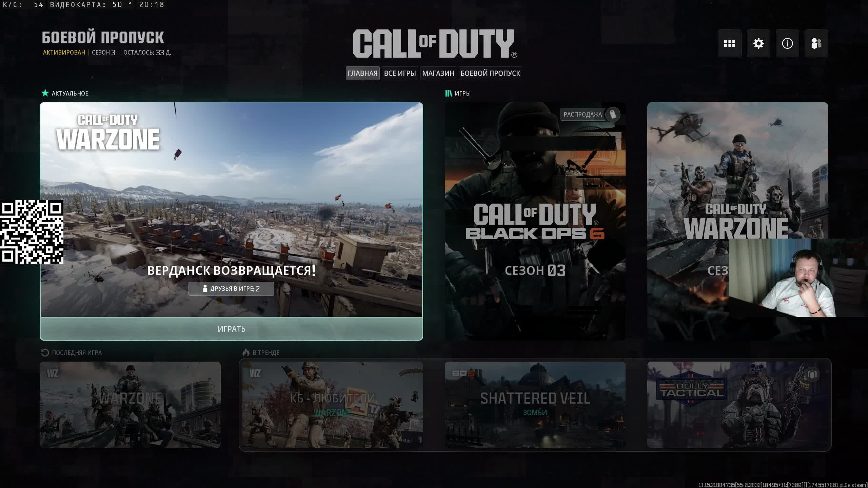The image size is (868, 488).
Task: Open the apps grid menu icon
Action: click(729, 43)
